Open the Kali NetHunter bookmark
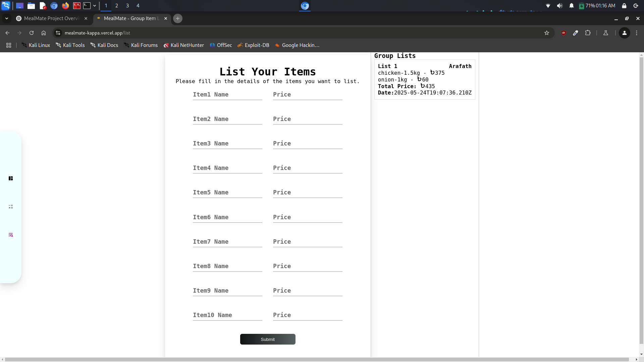Screen dimensions: 644x362 [x=184, y=45]
